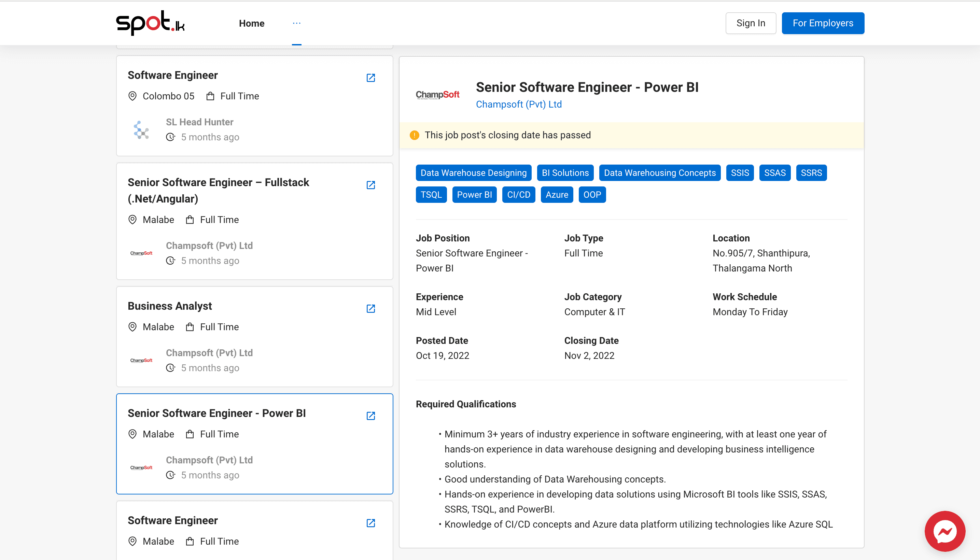
Task: Click the Required Qualifications heading
Action: pyautogui.click(x=466, y=404)
